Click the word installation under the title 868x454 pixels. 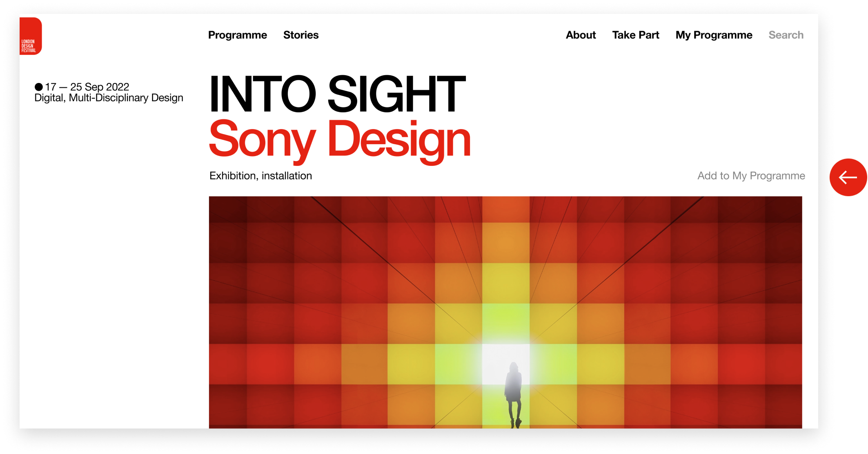tap(287, 176)
